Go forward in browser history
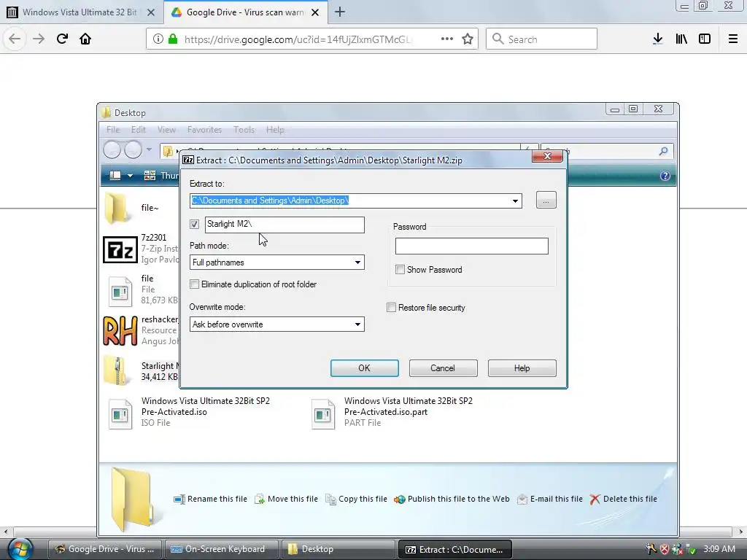This screenshot has height=560, width=747. point(39,39)
